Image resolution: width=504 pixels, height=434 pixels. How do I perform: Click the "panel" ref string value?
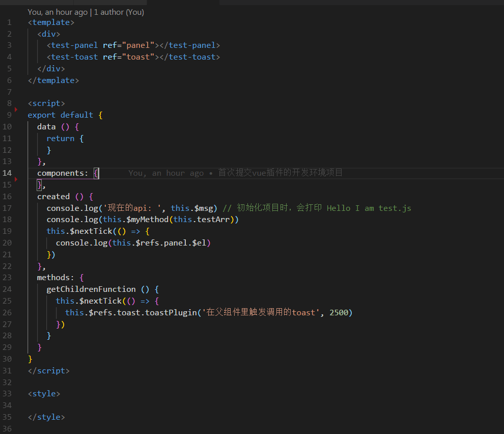(x=138, y=45)
